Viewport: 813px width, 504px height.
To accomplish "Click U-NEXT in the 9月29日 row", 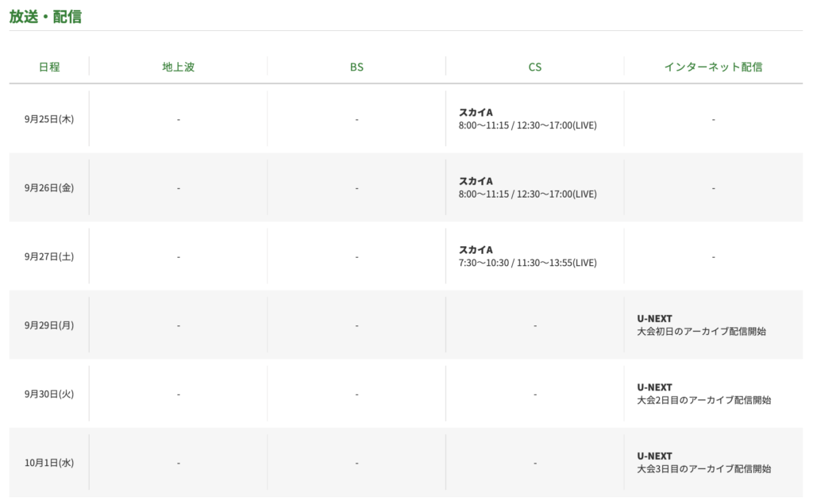I will pyautogui.click(x=654, y=319).
